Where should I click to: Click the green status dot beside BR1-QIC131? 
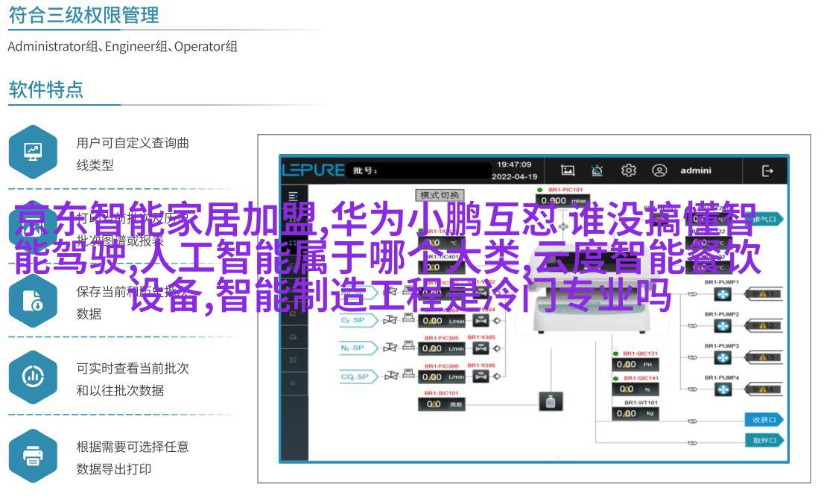(615, 354)
